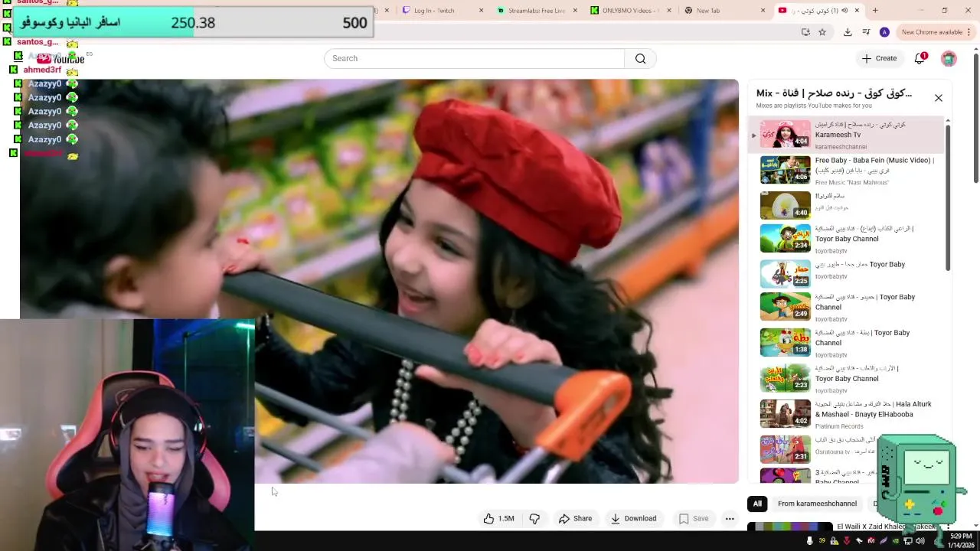This screenshot has width=980, height=551.
Task: Open the system clock 5:29 PM
Action: click(x=960, y=540)
